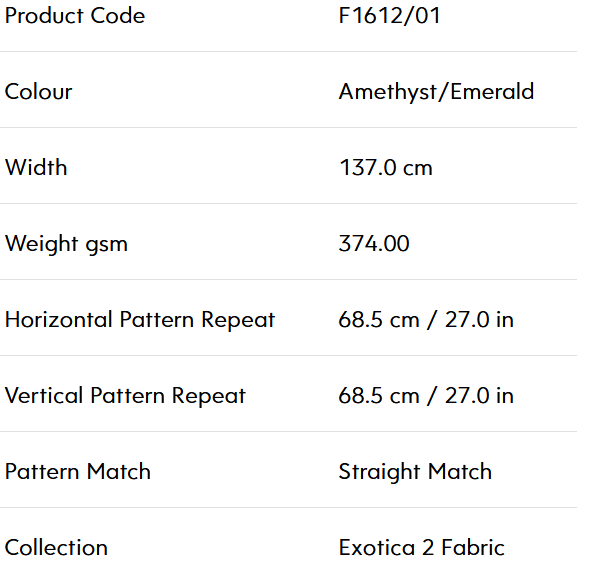This screenshot has height=573, width=590.
Task: Click the Colour label
Action: (38, 92)
